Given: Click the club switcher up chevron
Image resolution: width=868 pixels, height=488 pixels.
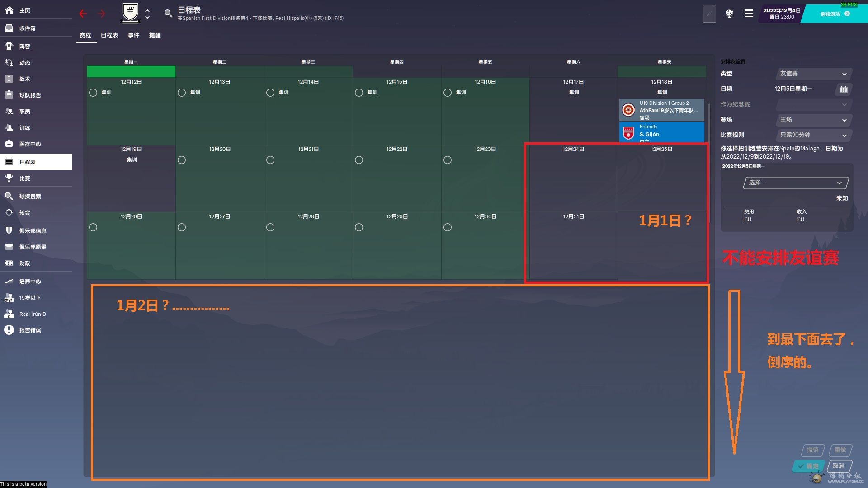Looking at the screenshot, I should [147, 10].
